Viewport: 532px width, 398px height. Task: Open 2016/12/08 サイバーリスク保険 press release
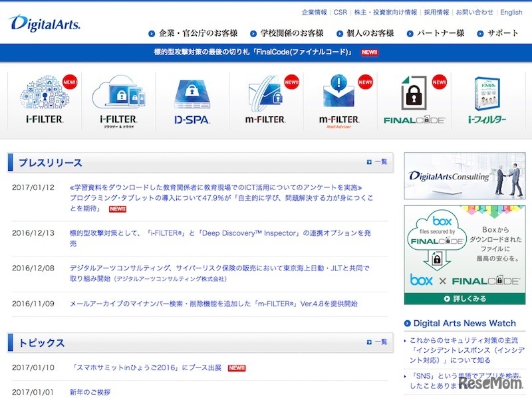(x=219, y=273)
